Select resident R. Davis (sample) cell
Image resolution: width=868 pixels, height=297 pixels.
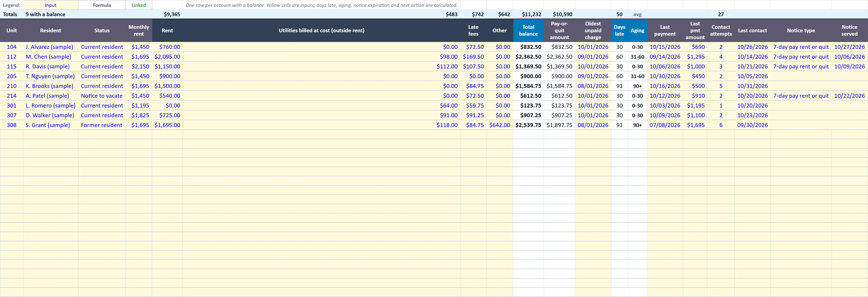50,66
